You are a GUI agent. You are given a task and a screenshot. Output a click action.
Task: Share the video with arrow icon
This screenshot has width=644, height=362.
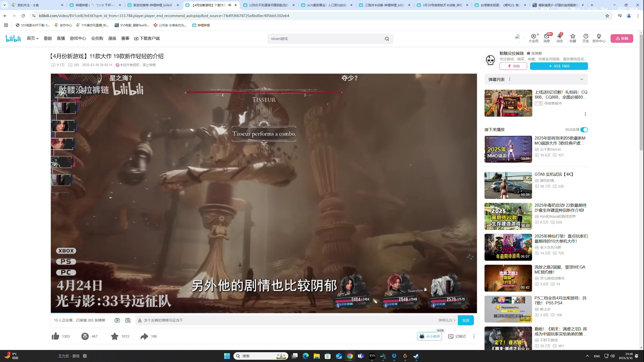[x=144, y=336]
